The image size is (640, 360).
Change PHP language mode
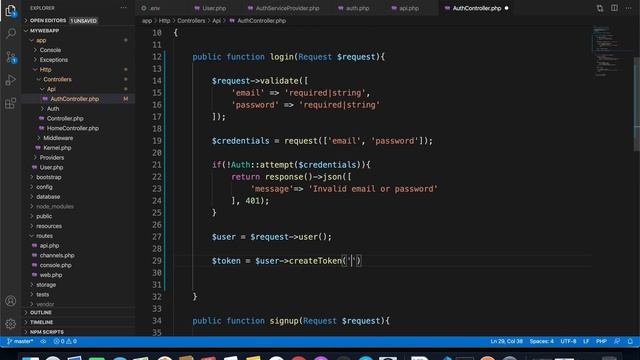coord(601,341)
